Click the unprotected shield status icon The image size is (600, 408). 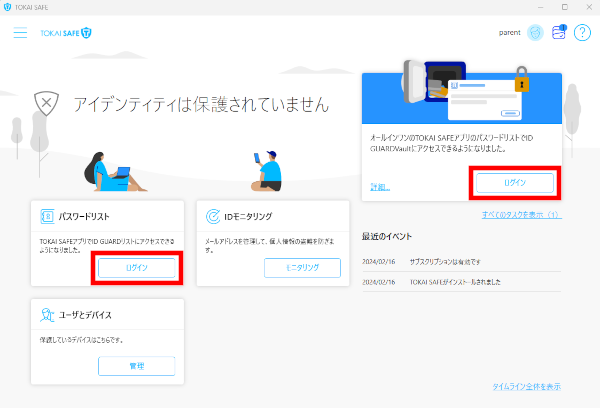46,103
